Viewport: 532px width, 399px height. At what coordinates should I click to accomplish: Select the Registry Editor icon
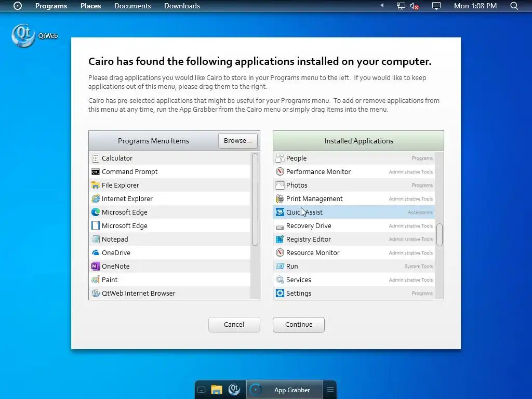point(280,239)
